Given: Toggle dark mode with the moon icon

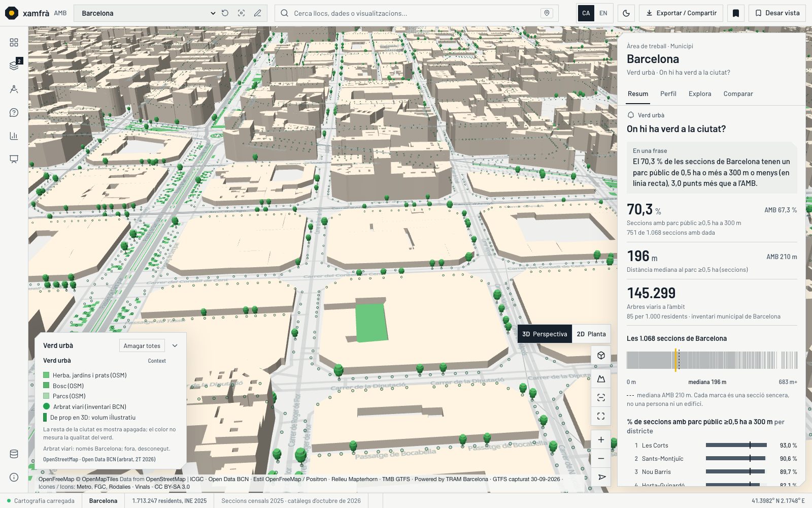Looking at the screenshot, I should click(626, 13).
